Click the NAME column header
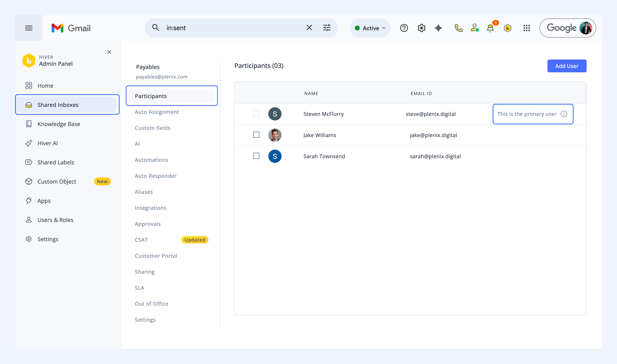Viewport: 617px width, 364px height. coord(311,93)
